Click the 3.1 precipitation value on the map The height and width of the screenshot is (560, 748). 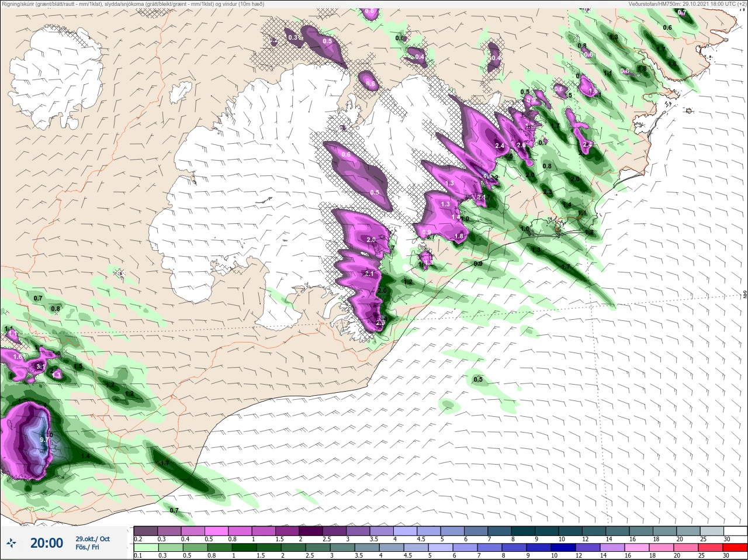coord(40,367)
